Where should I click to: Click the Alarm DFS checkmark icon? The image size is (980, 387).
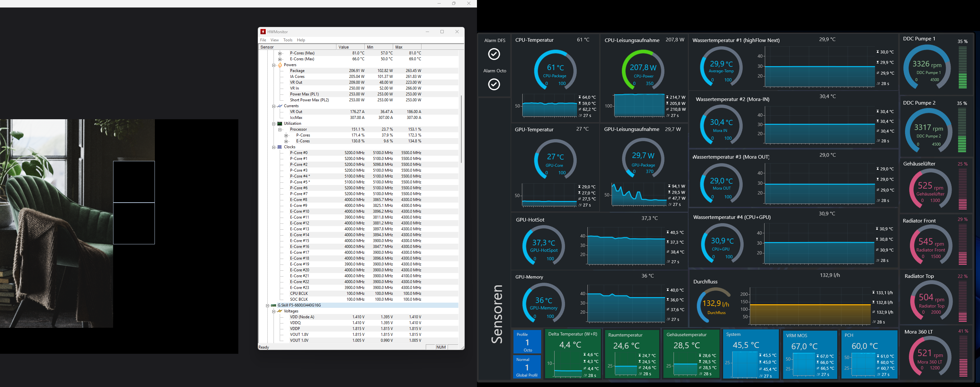click(494, 54)
